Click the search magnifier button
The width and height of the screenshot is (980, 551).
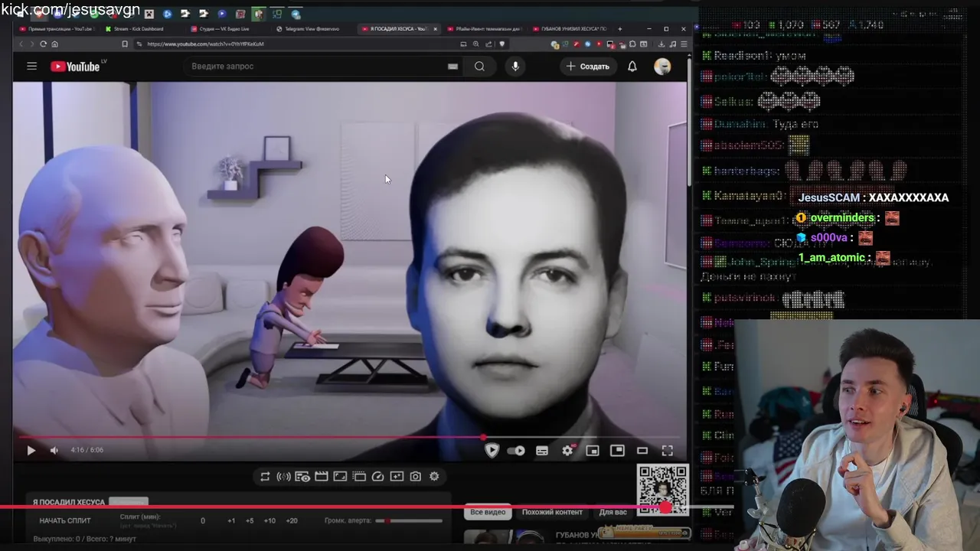(x=479, y=67)
